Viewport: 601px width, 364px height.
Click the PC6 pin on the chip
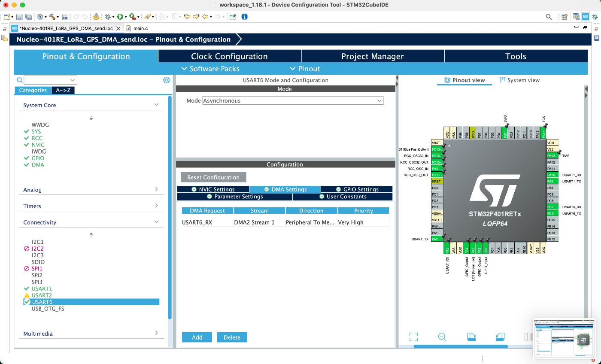tap(552, 213)
